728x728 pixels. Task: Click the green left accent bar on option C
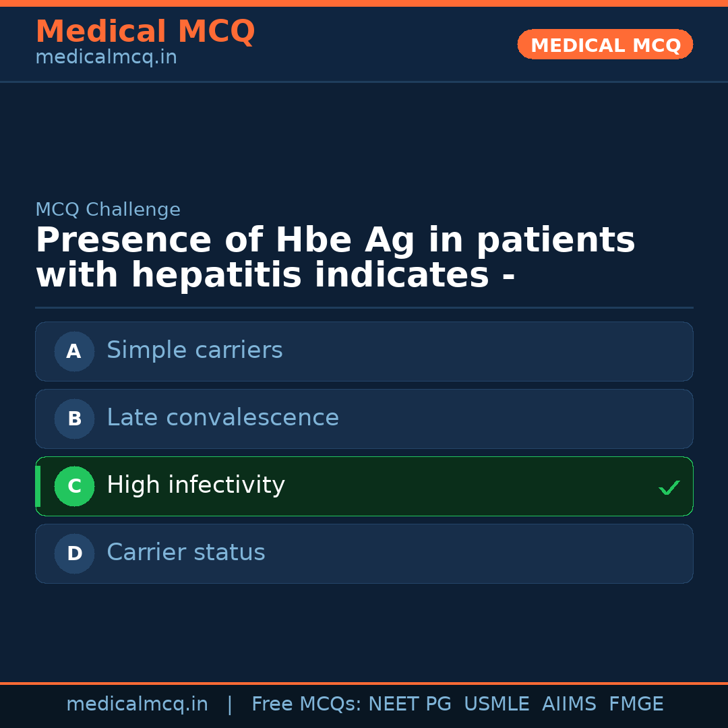click(37, 486)
